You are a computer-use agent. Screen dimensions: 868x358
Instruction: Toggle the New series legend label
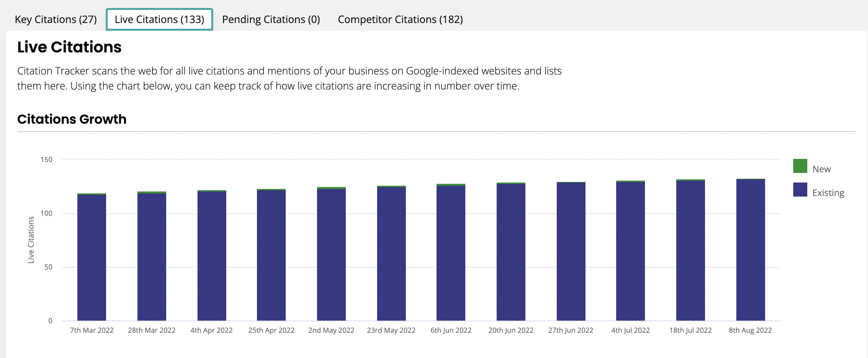(x=821, y=169)
